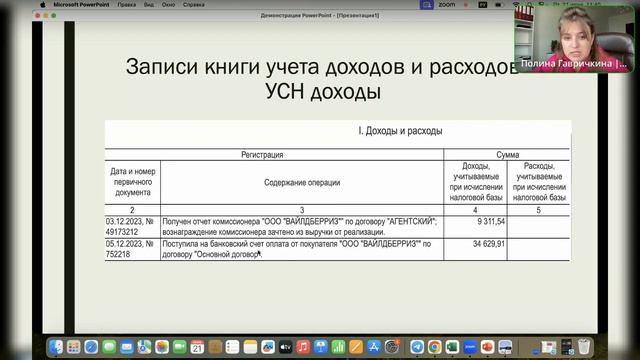Click the 'Сумма' table header
Viewport: 640px width, 360px height.
coord(507,155)
